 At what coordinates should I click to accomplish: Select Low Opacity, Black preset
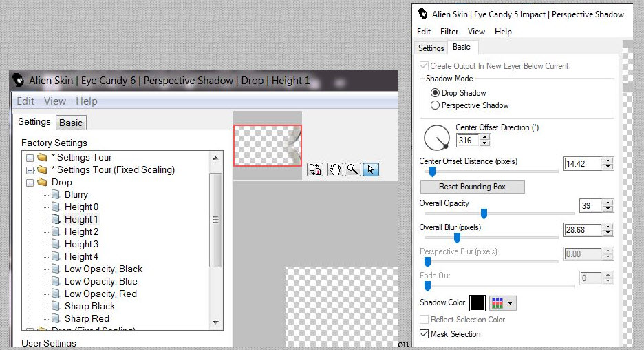click(103, 269)
